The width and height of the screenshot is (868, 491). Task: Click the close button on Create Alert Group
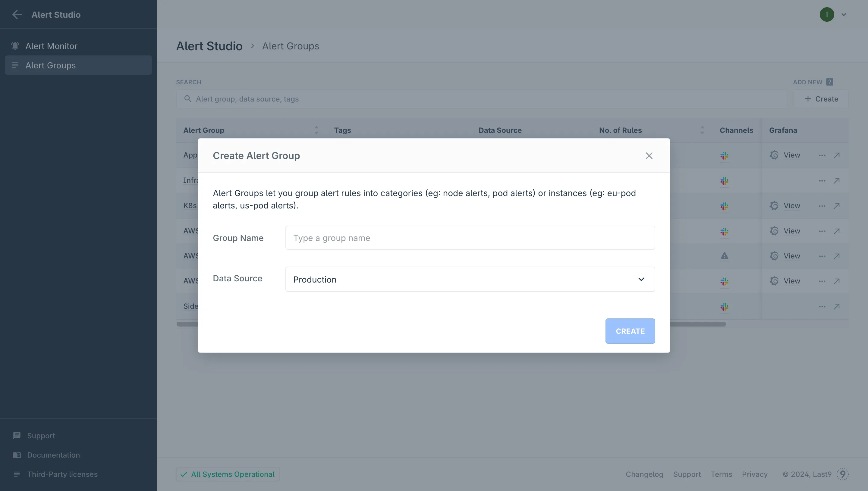pos(649,155)
